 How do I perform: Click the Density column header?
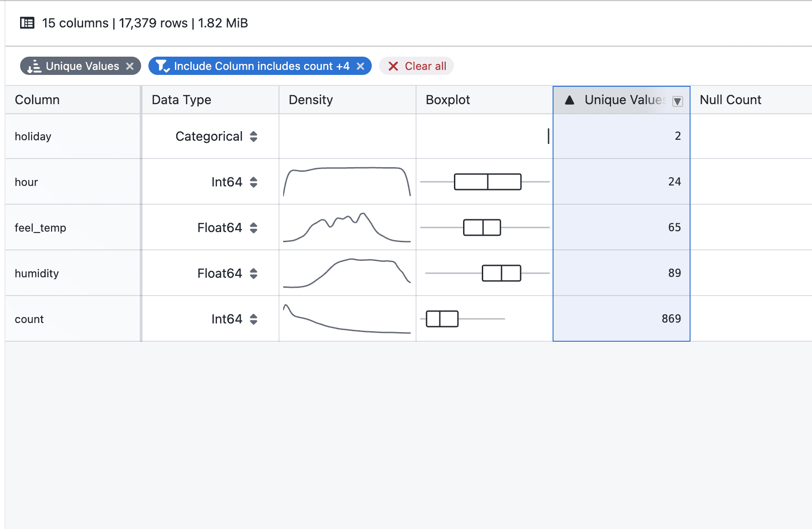[311, 100]
